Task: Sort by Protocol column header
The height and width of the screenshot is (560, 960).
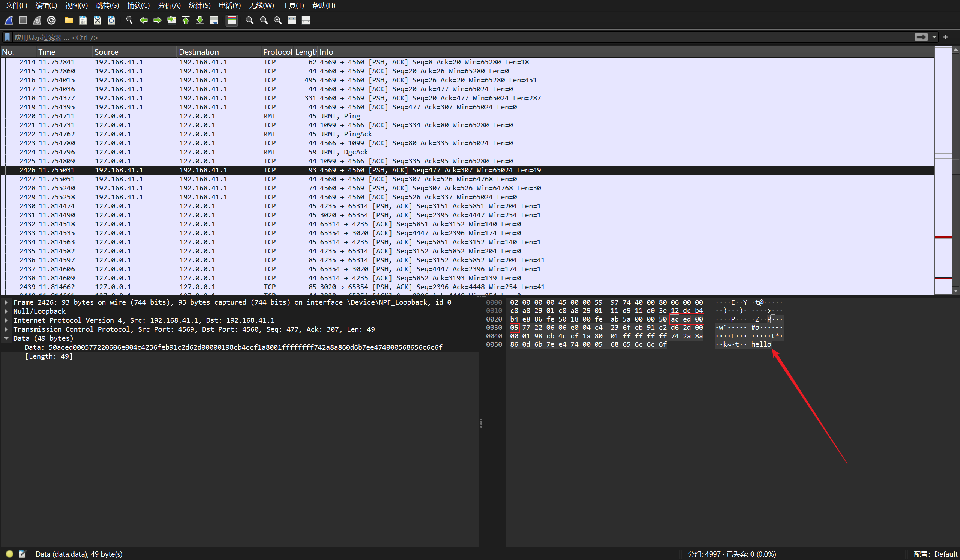Action: coord(277,52)
